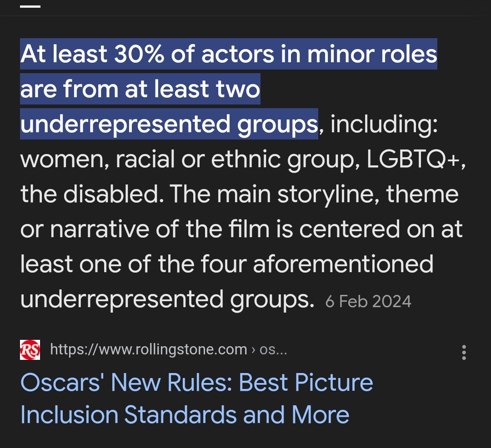This screenshot has width=491, height=448.
Task: Click 'Inclusion Standards and More' title line
Action: click(x=185, y=415)
